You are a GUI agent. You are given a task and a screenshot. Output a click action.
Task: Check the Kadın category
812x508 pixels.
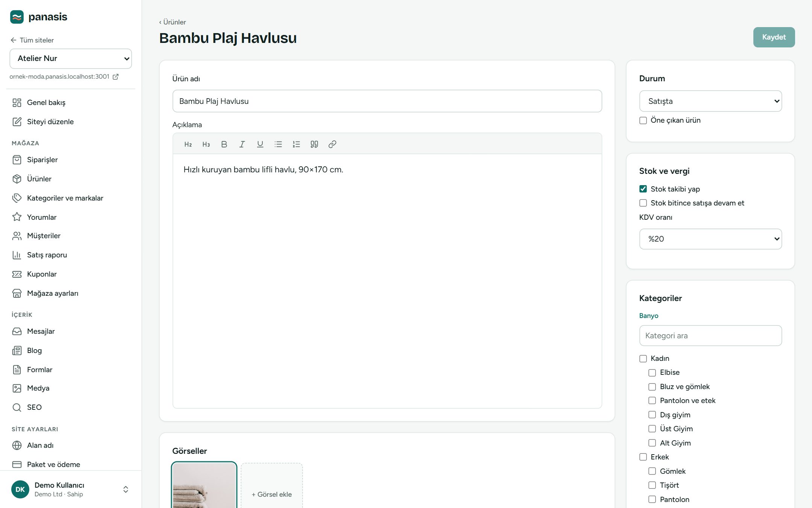pyautogui.click(x=643, y=359)
